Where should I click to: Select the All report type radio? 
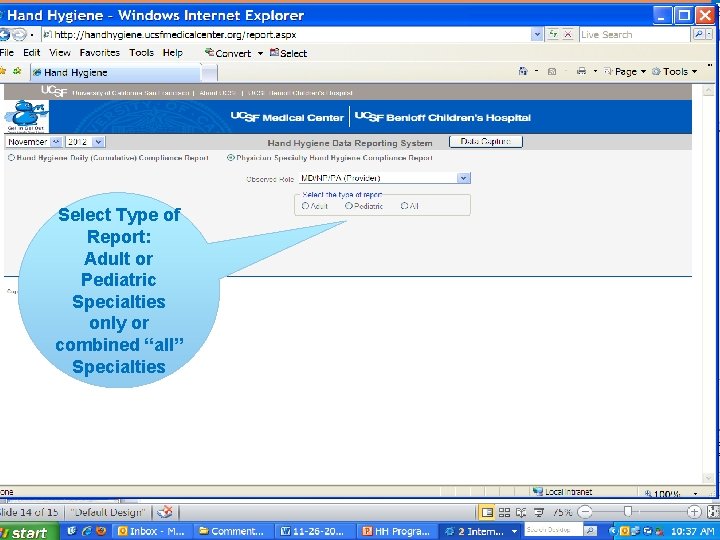tap(404, 206)
